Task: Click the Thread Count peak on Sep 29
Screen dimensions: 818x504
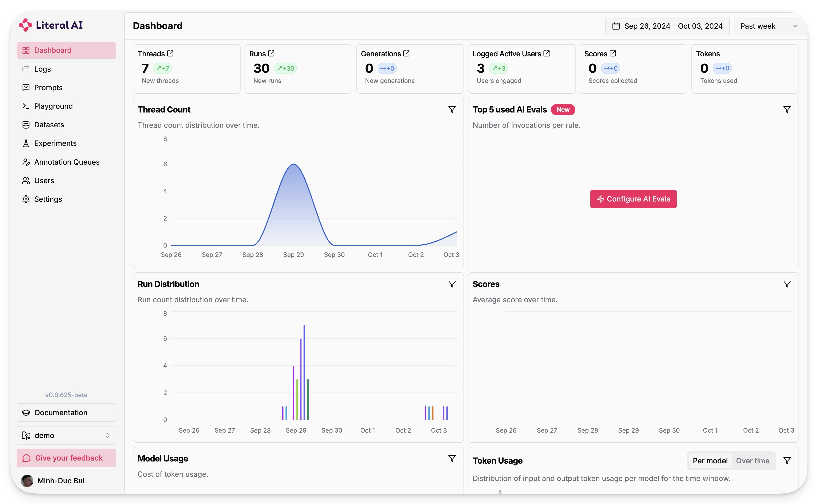Action: [294, 164]
